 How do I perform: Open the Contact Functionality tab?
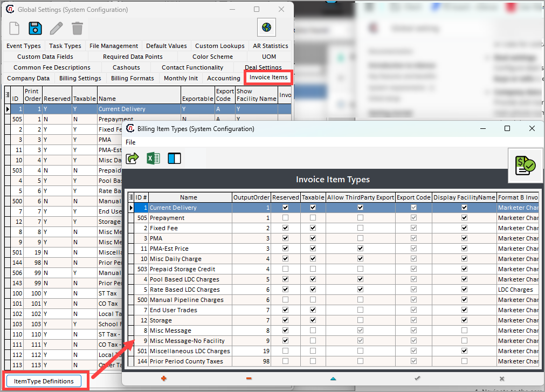(x=192, y=67)
